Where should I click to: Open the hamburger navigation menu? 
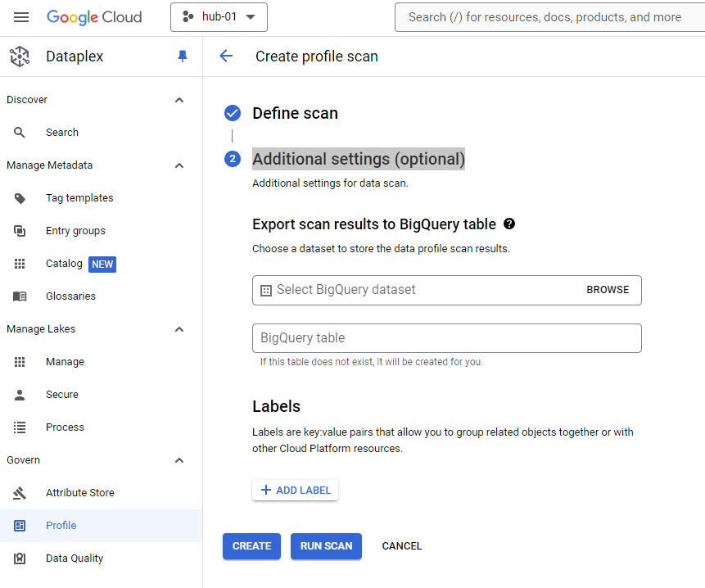click(21, 17)
